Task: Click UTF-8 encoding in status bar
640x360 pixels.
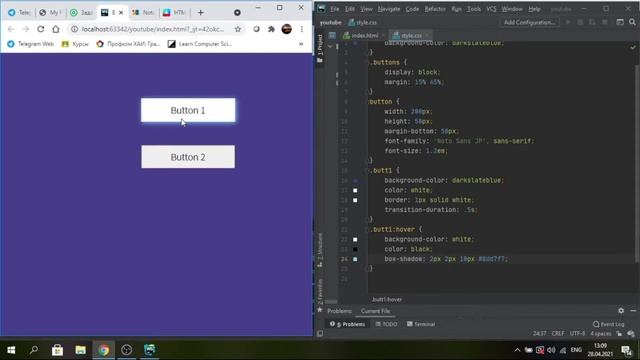Action: point(577,333)
